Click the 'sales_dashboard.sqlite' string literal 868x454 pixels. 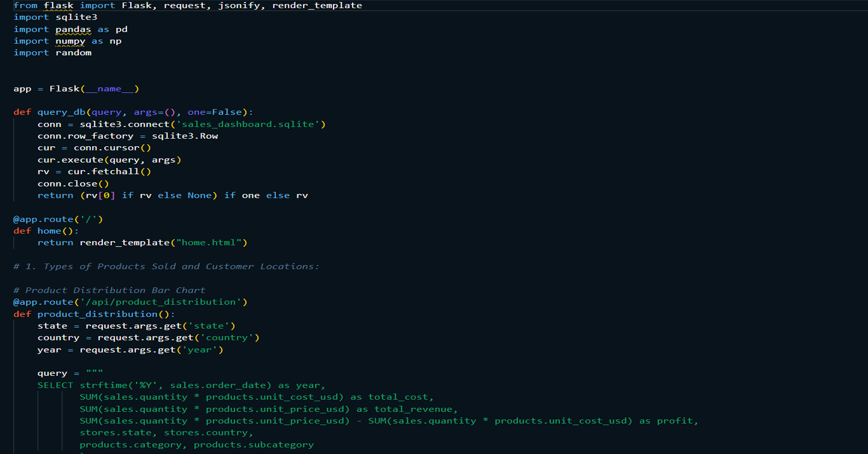point(248,124)
